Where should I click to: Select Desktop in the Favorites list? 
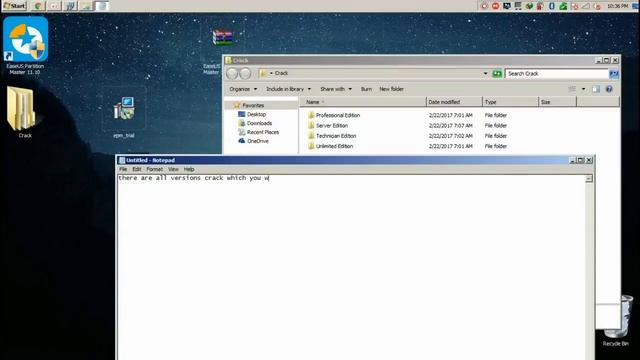(x=256, y=114)
